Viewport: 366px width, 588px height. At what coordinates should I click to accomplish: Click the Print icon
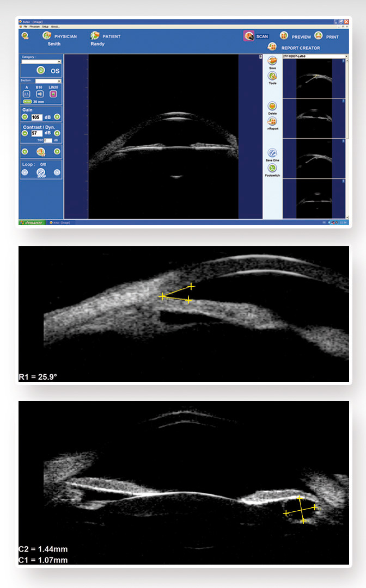[319, 36]
